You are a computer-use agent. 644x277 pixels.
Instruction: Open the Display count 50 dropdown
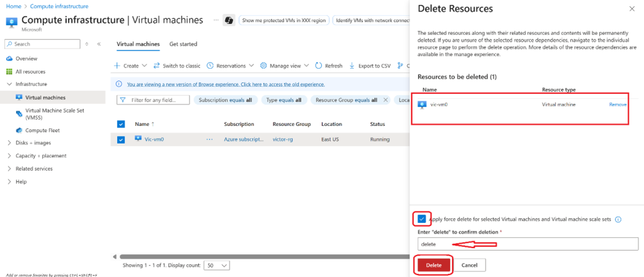pyautogui.click(x=217, y=266)
